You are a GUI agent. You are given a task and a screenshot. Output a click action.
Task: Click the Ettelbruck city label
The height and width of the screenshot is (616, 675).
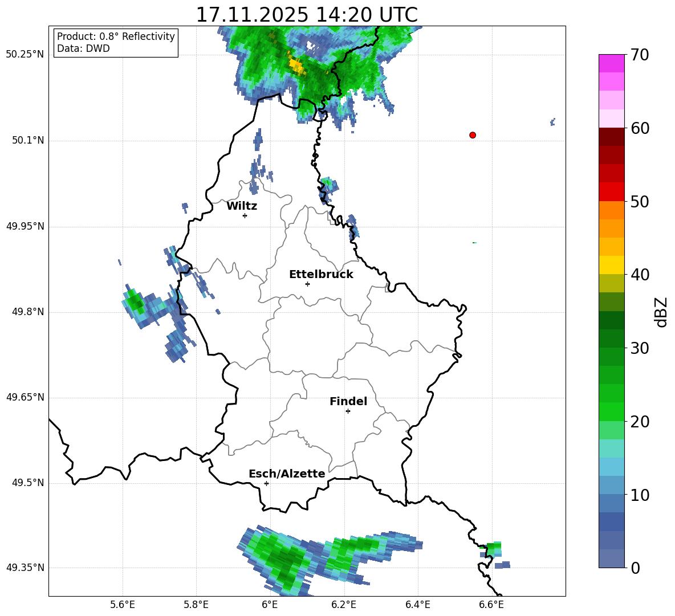click(x=321, y=275)
